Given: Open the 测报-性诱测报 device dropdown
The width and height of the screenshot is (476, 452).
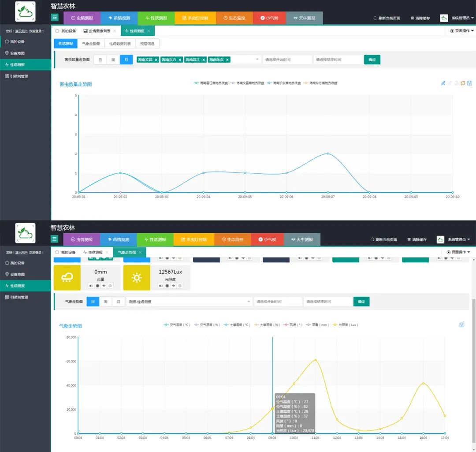Looking at the screenshot, I should tap(189, 302).
